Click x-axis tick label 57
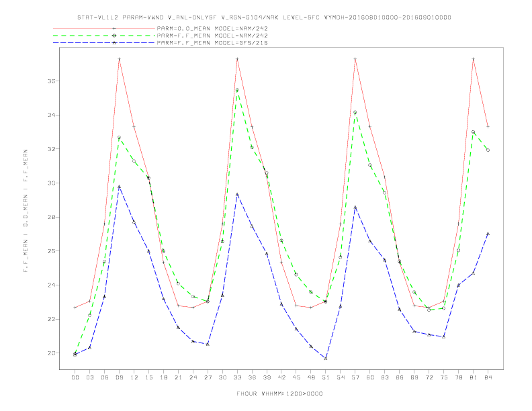Screen dimensions: 532x411 click(355, 377)
